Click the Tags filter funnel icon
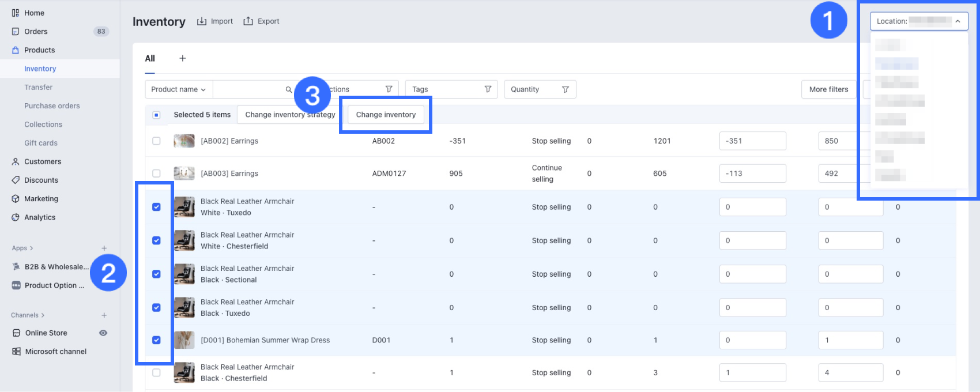The image size is (980, 392). tap(488, 89)
